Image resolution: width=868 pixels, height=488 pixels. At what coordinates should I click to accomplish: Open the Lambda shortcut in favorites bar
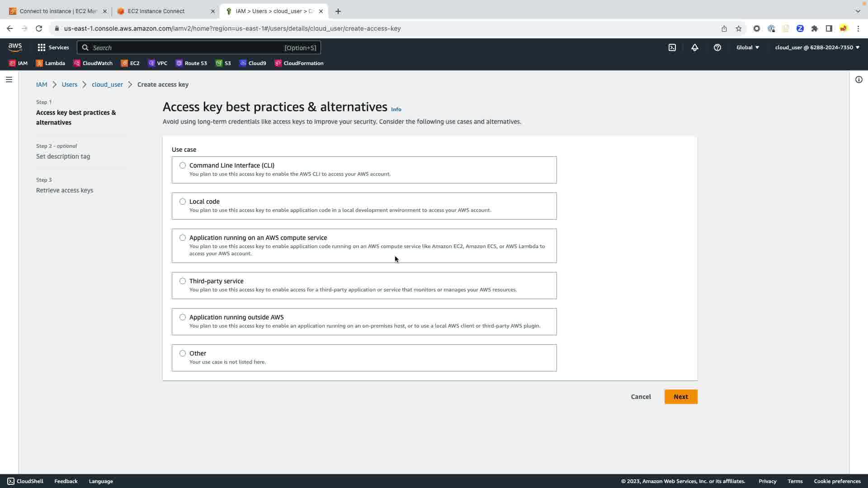click(x=51, y=63)
